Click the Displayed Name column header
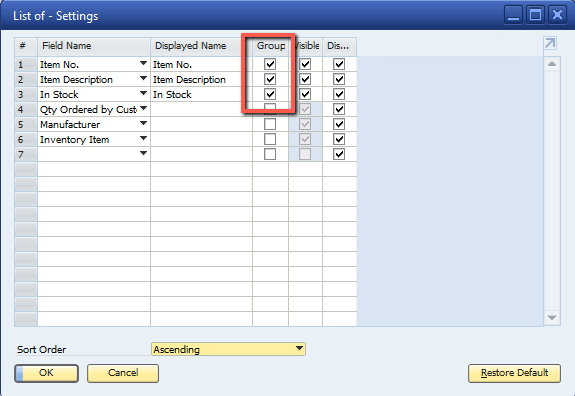Viewport: 575px width, 396px height. coord(201,46)
